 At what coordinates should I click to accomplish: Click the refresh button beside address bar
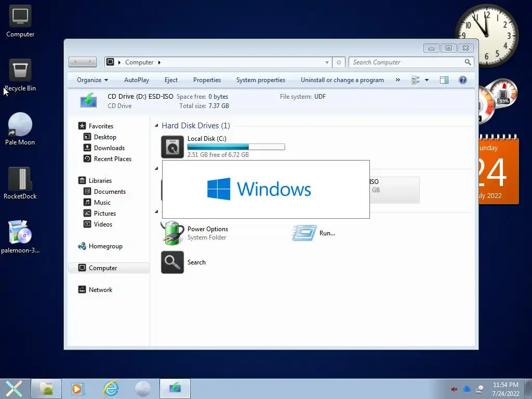pyautogui.click(x=339, y=62)
